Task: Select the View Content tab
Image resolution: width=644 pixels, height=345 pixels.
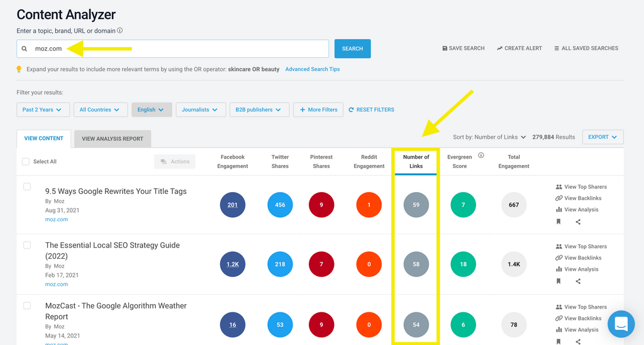Action: (x=43, y=139)
